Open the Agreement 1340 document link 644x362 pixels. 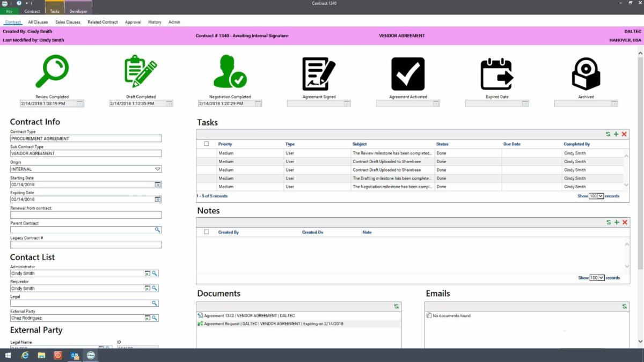coord(249,316)
